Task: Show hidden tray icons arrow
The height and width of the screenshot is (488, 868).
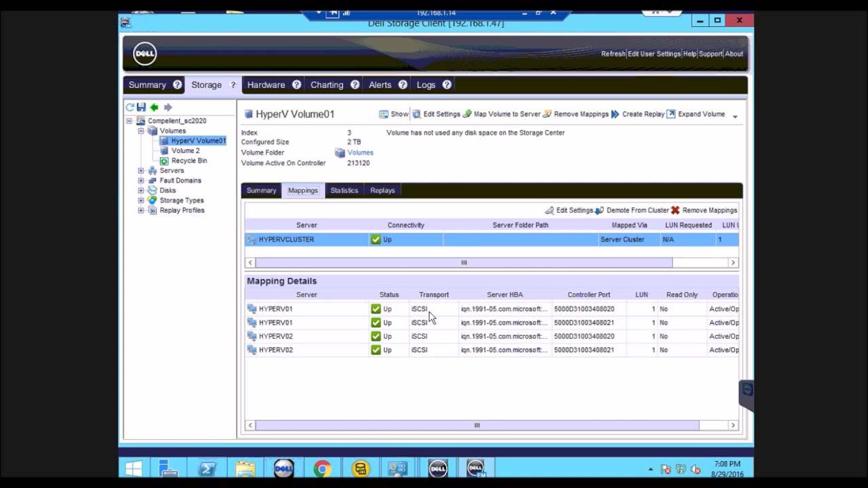Action: 651,469
